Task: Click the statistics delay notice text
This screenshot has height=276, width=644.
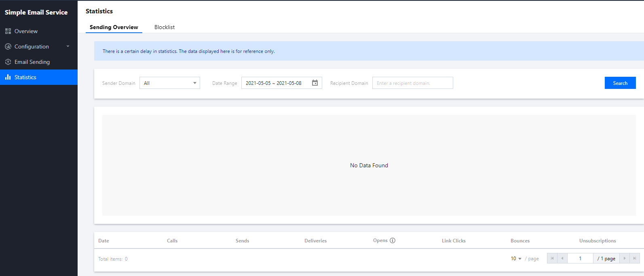Action: point(189,51)
